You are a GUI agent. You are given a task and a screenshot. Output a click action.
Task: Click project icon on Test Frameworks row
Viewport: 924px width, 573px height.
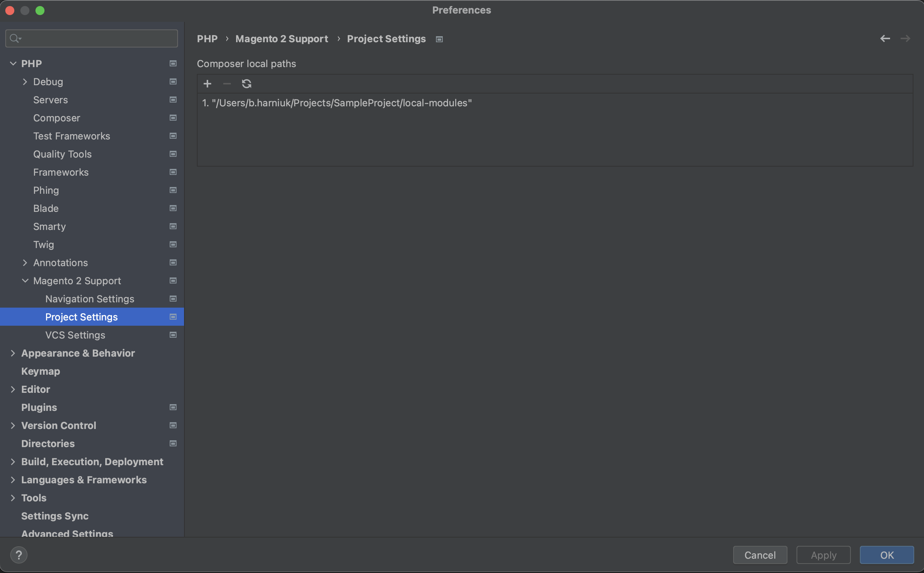tap(173, 136)
